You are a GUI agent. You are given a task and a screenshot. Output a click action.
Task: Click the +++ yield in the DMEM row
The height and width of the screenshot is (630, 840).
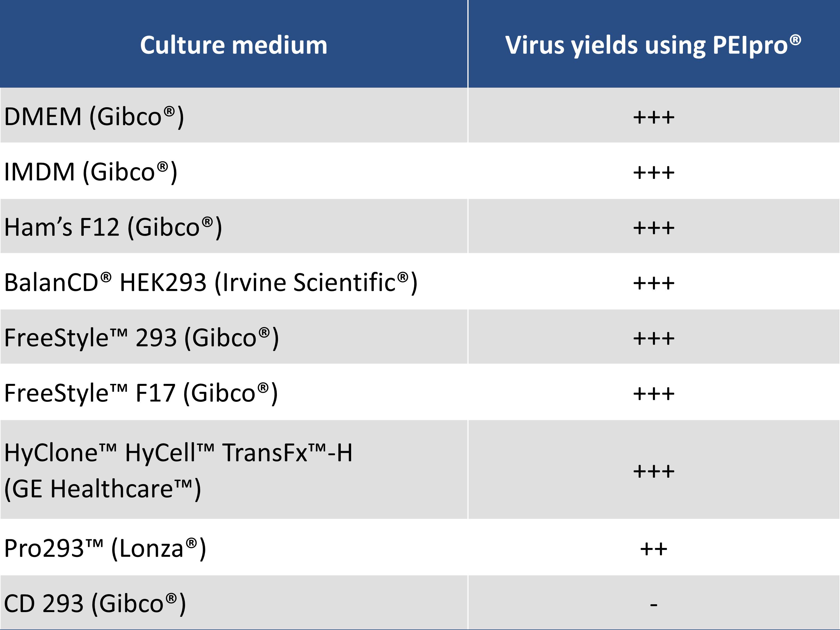[x=654, y=117]
